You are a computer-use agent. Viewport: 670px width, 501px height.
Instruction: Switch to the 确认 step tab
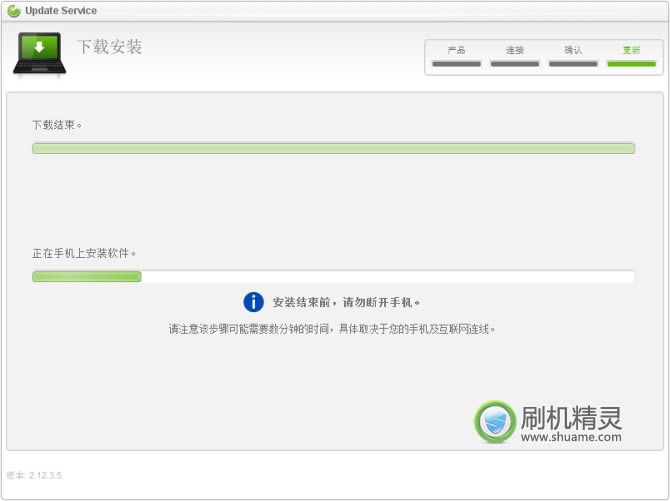tap(573, 50)
